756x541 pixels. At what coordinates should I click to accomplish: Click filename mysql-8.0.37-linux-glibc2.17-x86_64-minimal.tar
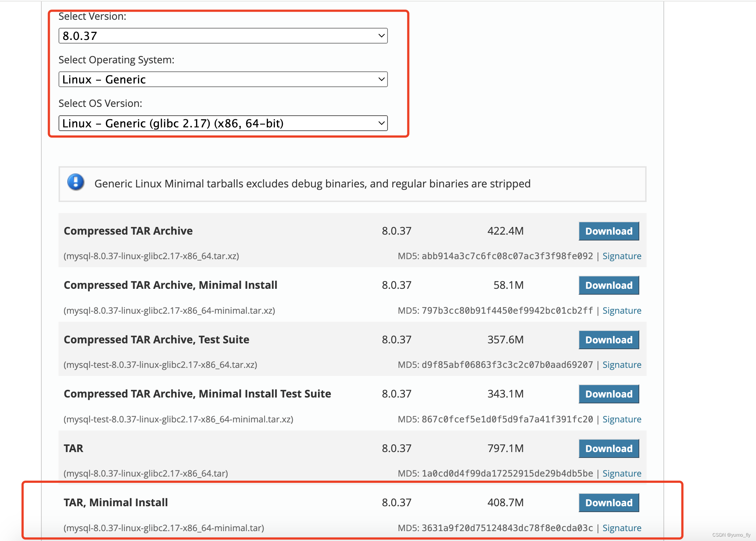pyautogui.click(x=164, y=528)
